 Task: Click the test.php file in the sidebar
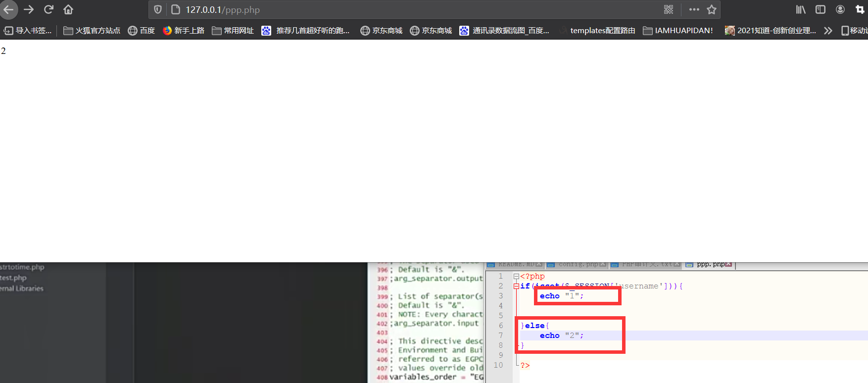point(13,278)
